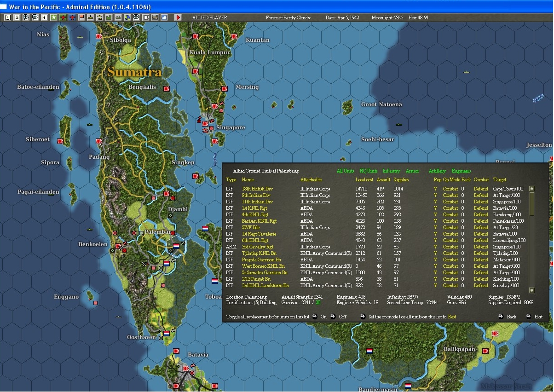Open the info 'i' toolbar icon

(45, 17)
